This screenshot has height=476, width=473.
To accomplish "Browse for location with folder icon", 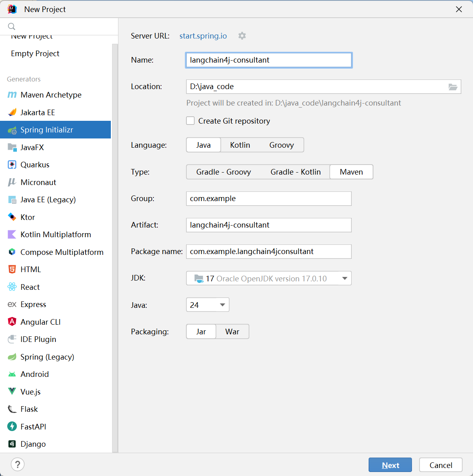I will pyautogui.click(x=453, y=87).
